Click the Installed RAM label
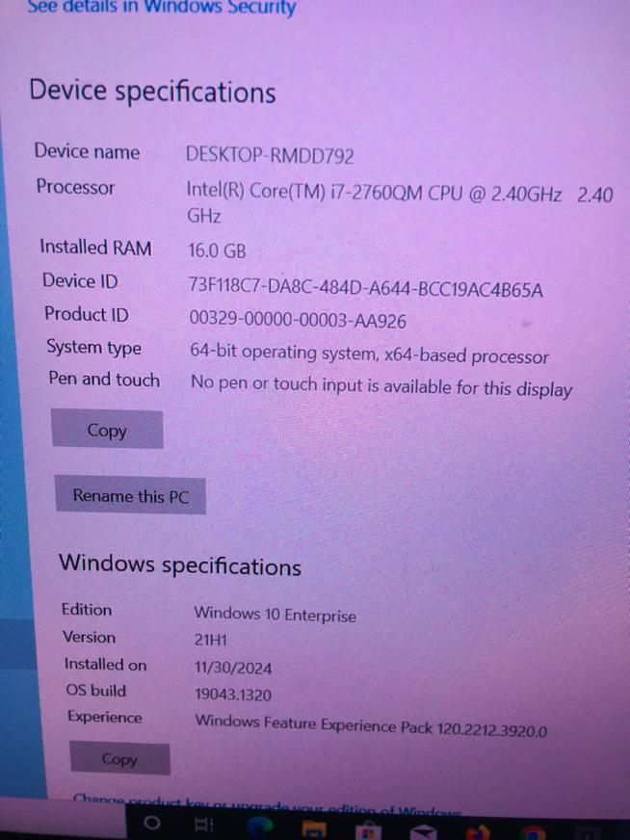Screen dimensions: 630x840 [x=96, y=247]
